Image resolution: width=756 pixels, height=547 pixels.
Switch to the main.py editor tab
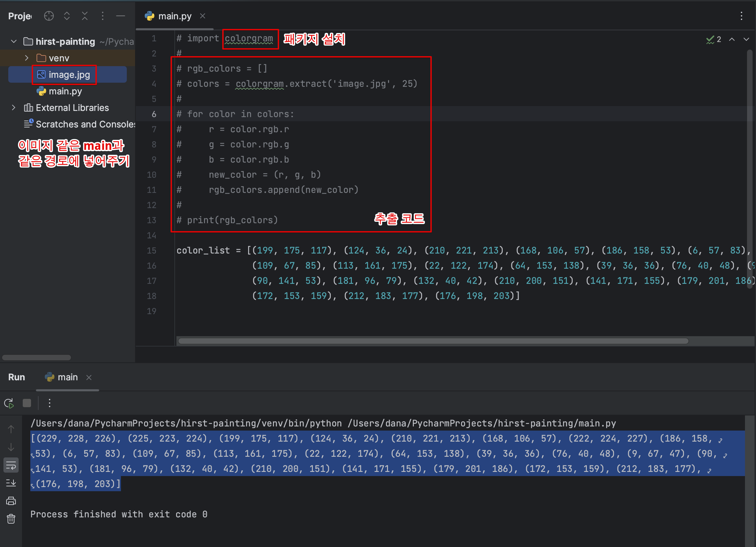[x=175, y=16]
